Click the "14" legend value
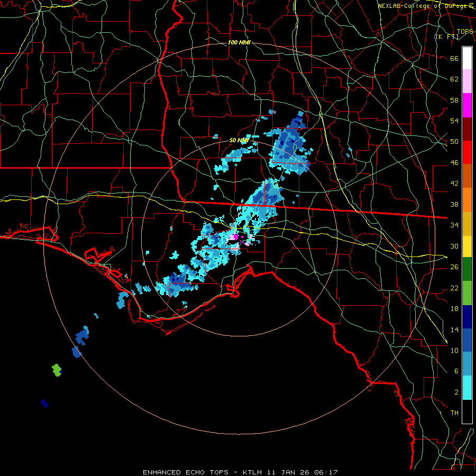This screenshot has width=476, height=476. (454, 329)
